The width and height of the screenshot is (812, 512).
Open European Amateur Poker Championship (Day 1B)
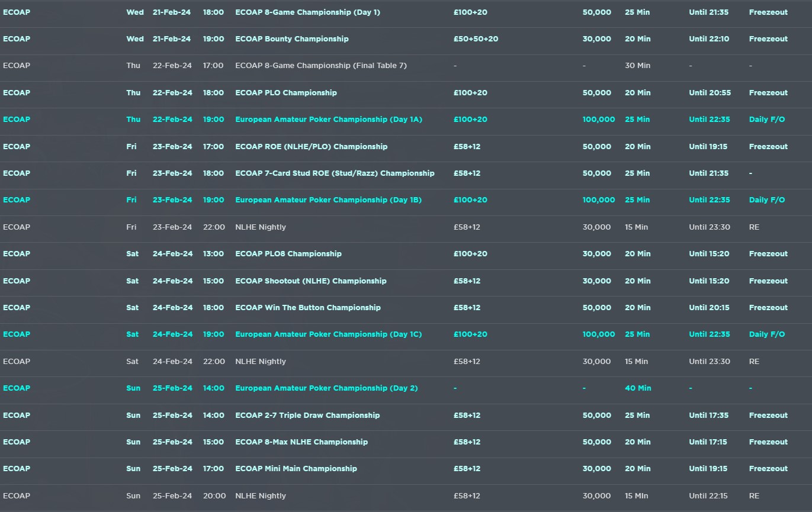tap(328, 200)
